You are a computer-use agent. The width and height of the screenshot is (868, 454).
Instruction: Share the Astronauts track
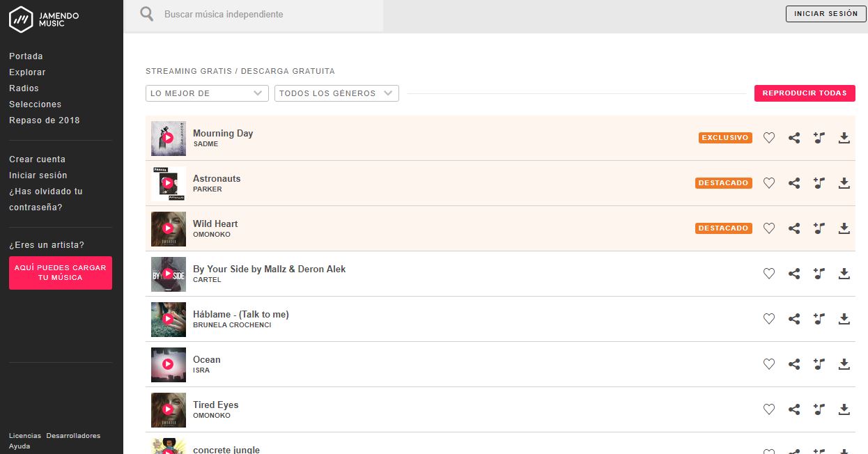tap(794, 183)
